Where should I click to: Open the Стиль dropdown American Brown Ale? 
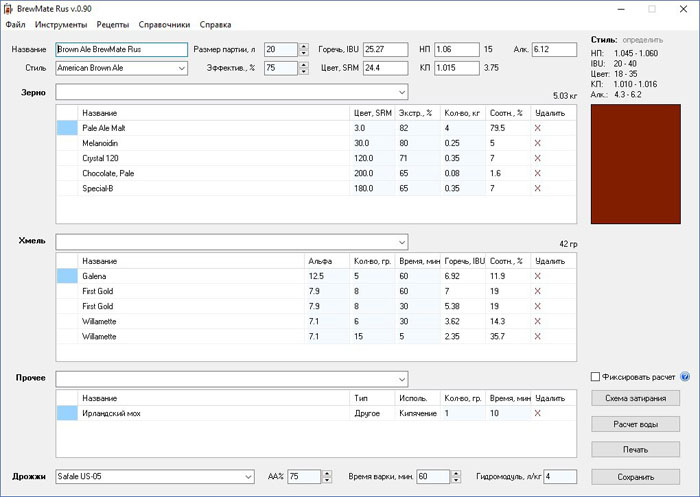[182, 68]
